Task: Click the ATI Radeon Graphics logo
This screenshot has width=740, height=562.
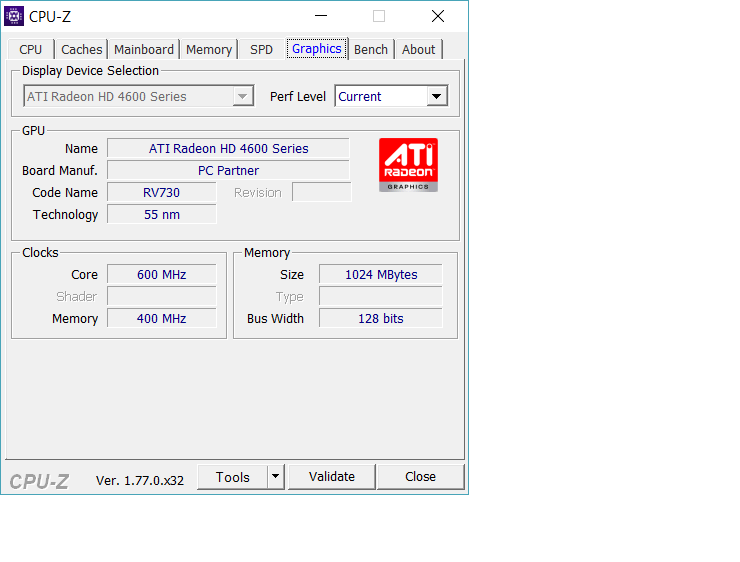Action: pyautogui.click(x=408, y=165)
